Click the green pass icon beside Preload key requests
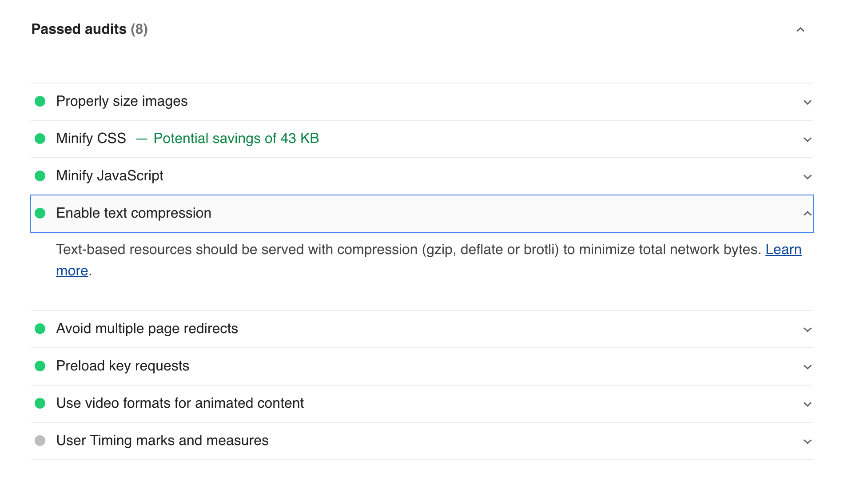 click(40, 366)
